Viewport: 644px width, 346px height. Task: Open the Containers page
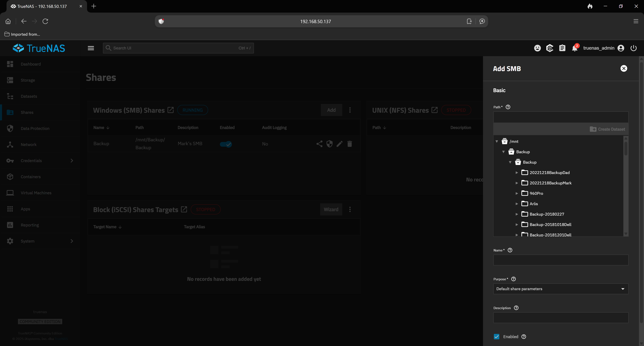[40, 177]
